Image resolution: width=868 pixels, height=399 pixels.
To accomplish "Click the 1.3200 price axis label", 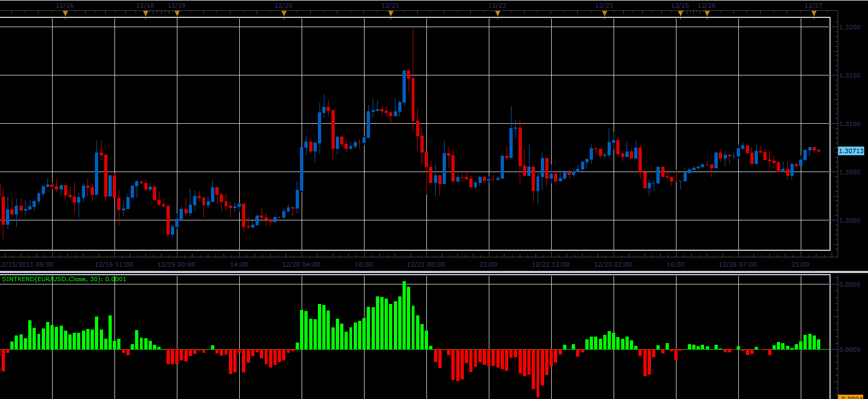I will coord(850,27).
